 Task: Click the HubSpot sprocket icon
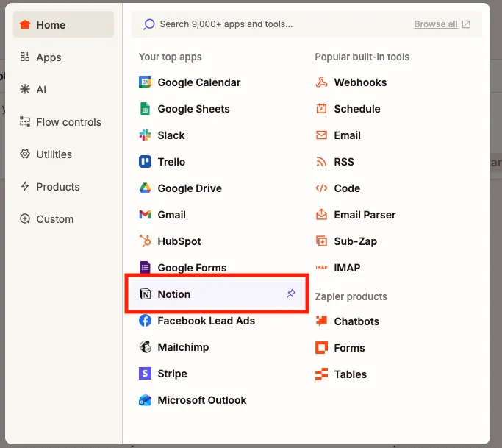(145, 241)
